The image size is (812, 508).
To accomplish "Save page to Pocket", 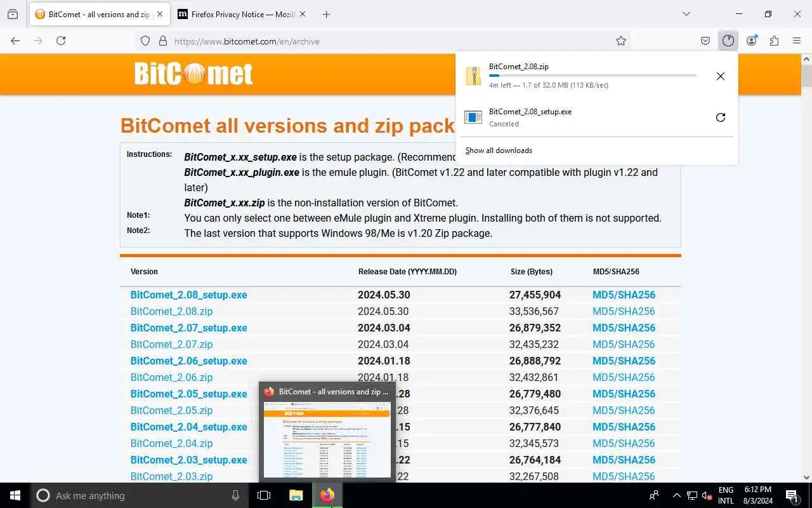I will point(705,41).
